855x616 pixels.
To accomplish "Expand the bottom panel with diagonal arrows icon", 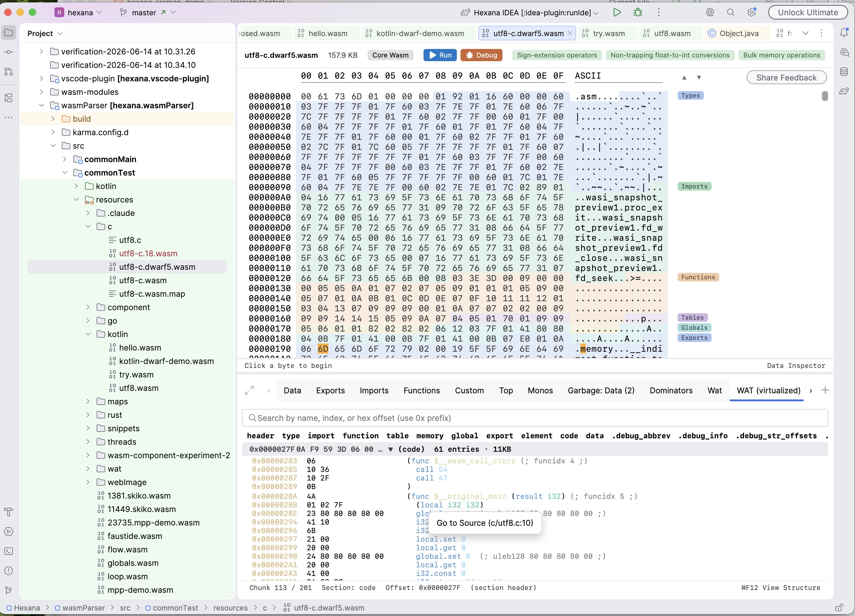I will click(x=250, y=390).
